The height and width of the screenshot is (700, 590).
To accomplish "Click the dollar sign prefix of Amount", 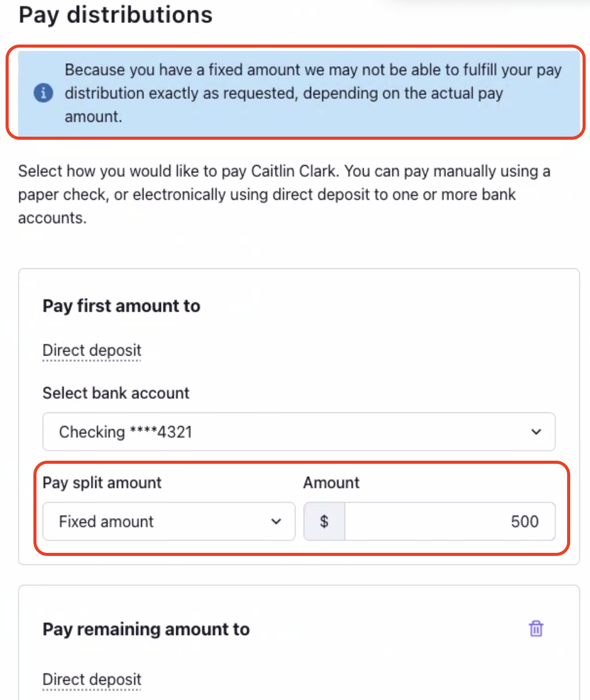I will pos(324,521).
